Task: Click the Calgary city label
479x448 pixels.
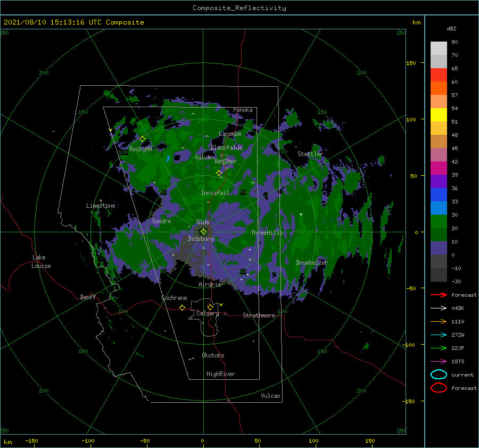Action: coord(208,313)
